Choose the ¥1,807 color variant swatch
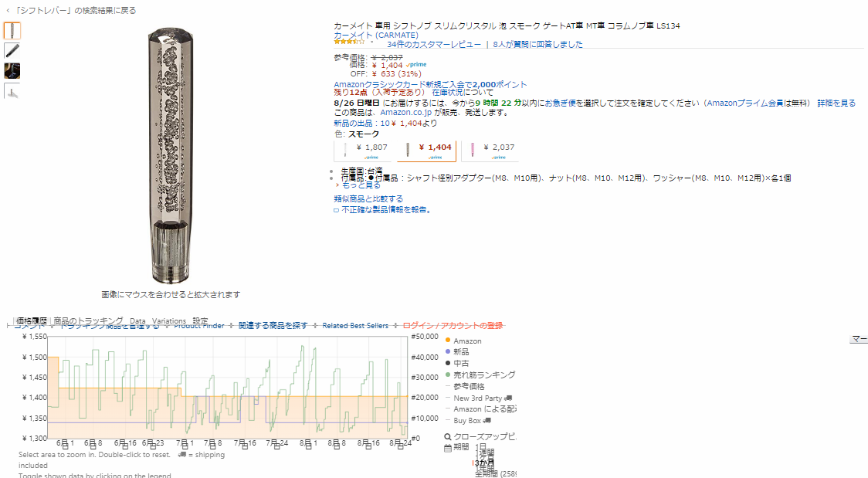Screen dimensions: 868x478 pyautogui.click(x=365, y=151)
